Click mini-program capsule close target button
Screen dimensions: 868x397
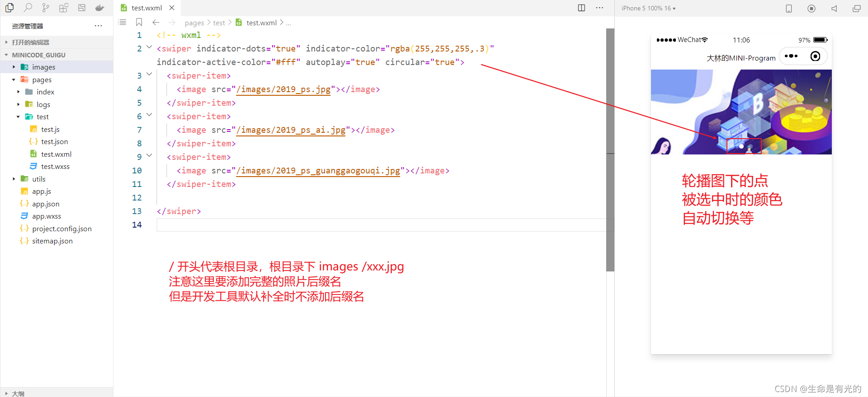[816, 56]
